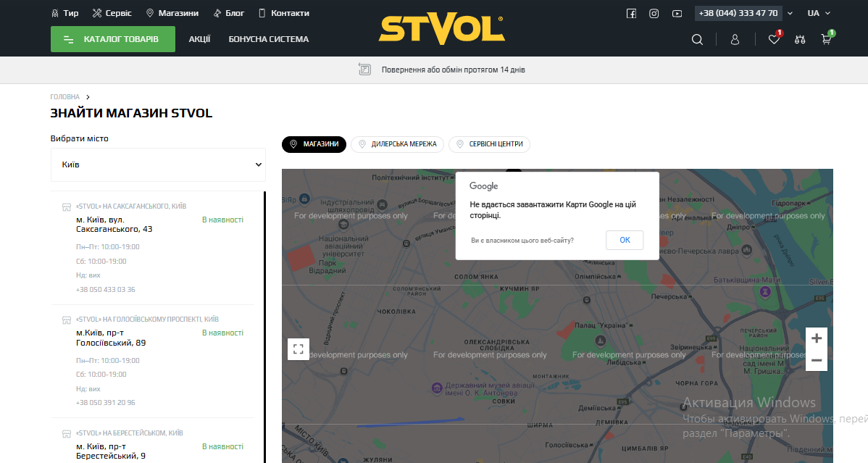
Task: Open Контакти in top menu
Action: tap(284, 13)
